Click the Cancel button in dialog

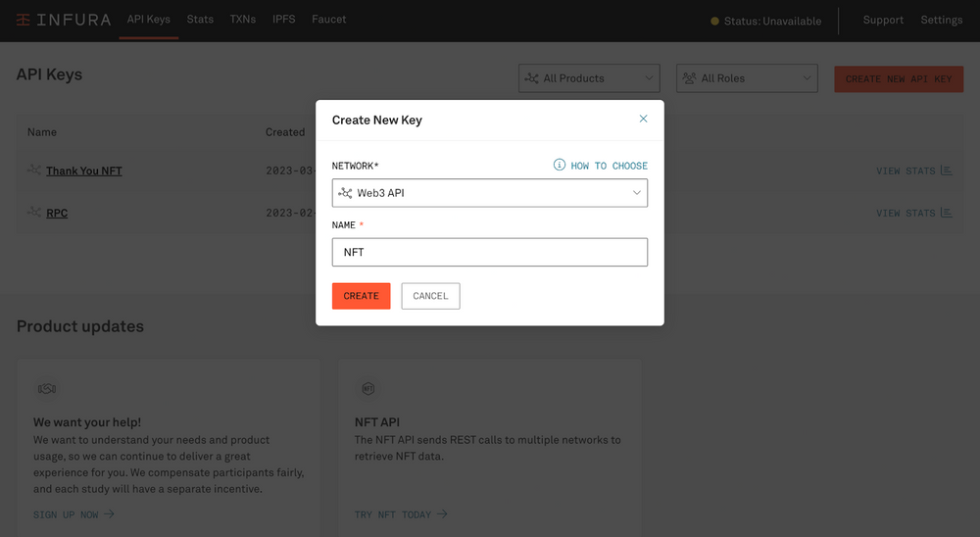coord(430,296)
